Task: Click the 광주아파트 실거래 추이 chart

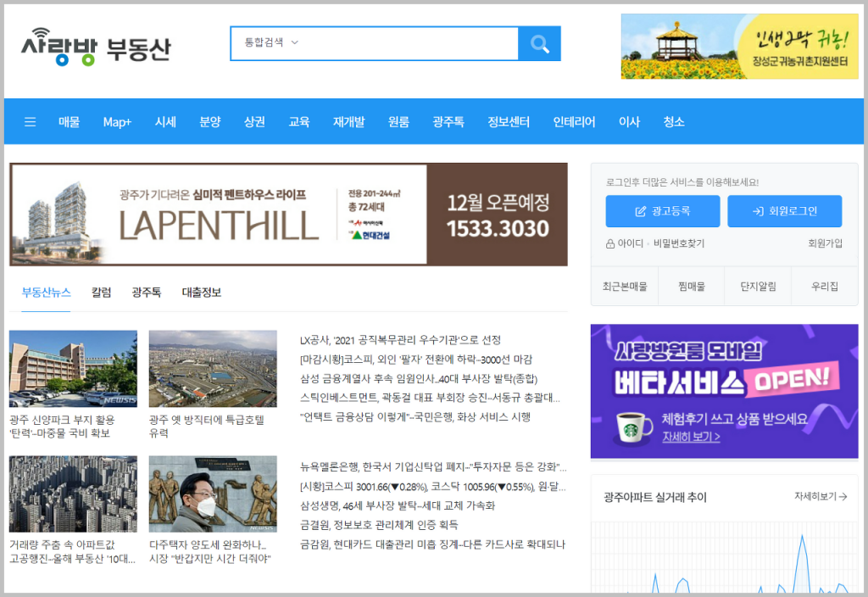Action: click(724, 557)
